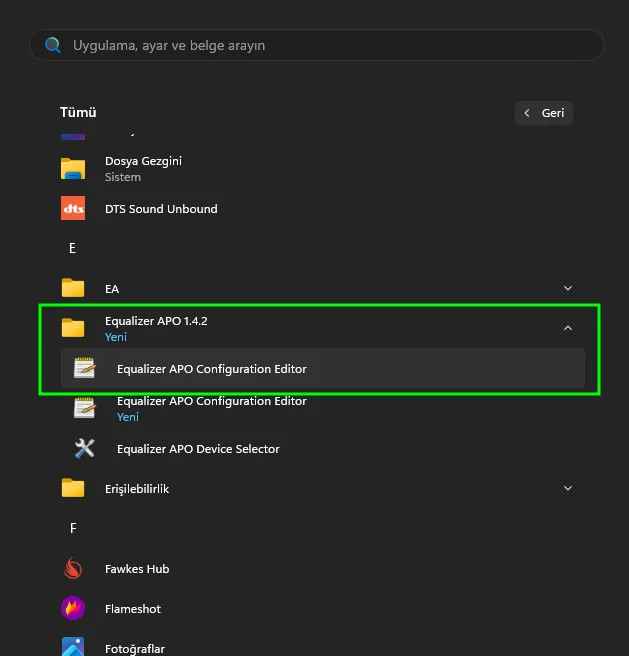This screenshot has height=656, width=629.
Task: Jump using the letter E section header
Action: tap(72, 248)
